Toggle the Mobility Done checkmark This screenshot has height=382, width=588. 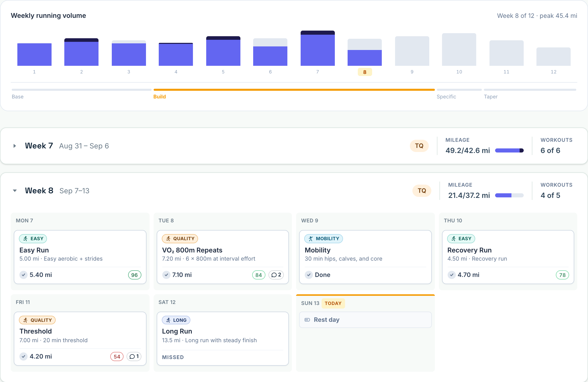[309, 275]
